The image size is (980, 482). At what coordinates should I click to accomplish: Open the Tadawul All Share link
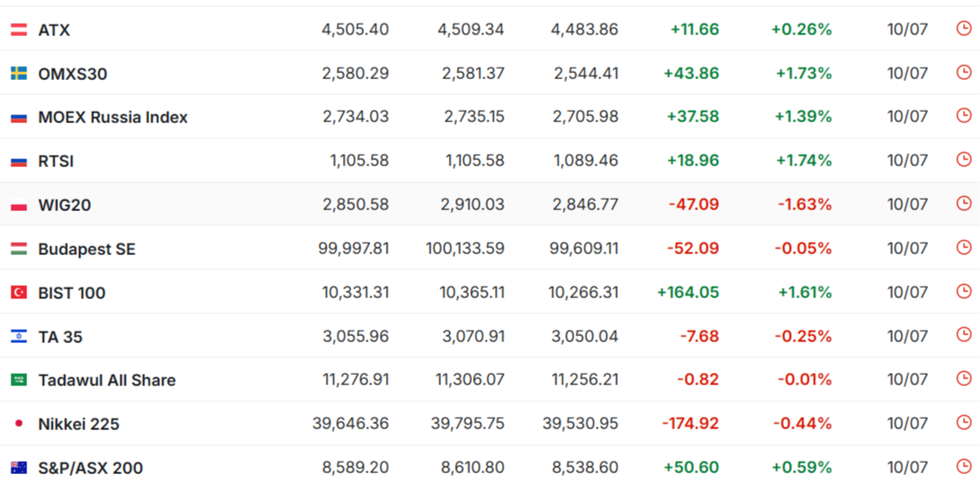107,380
